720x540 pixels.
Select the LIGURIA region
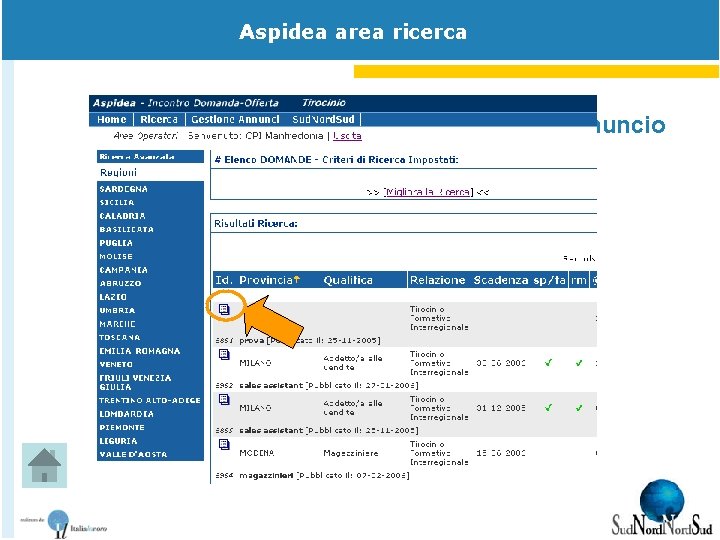pyautogui.click(x=118, y=441)
